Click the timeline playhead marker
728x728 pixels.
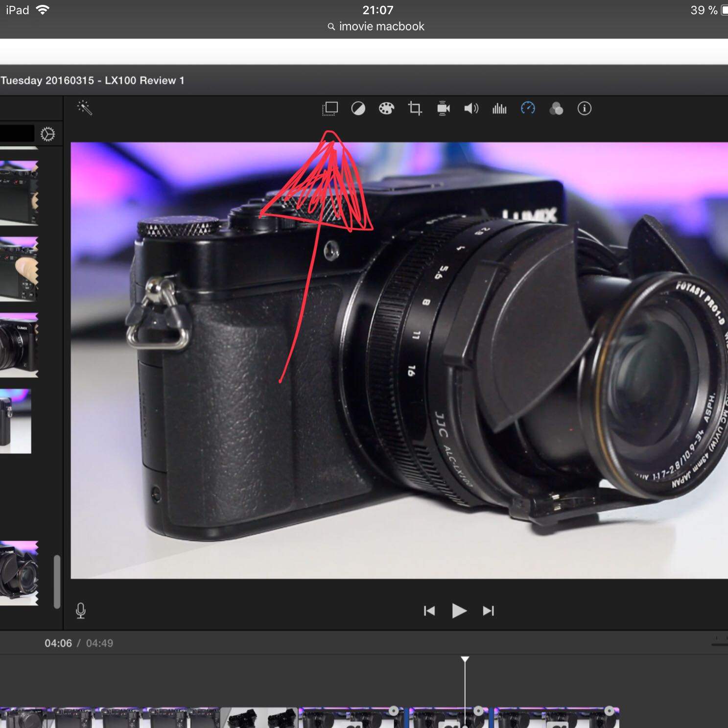coord(465,659)
